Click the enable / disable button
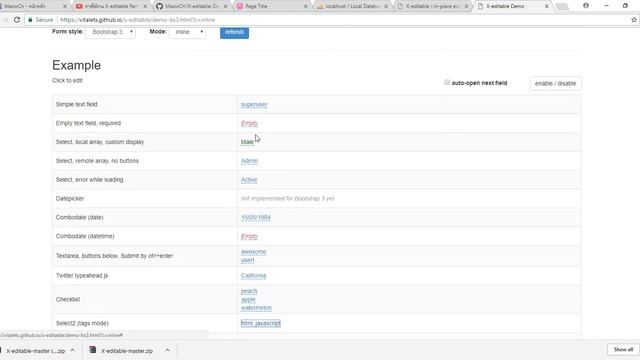640x360 pixels. point(556,83)
